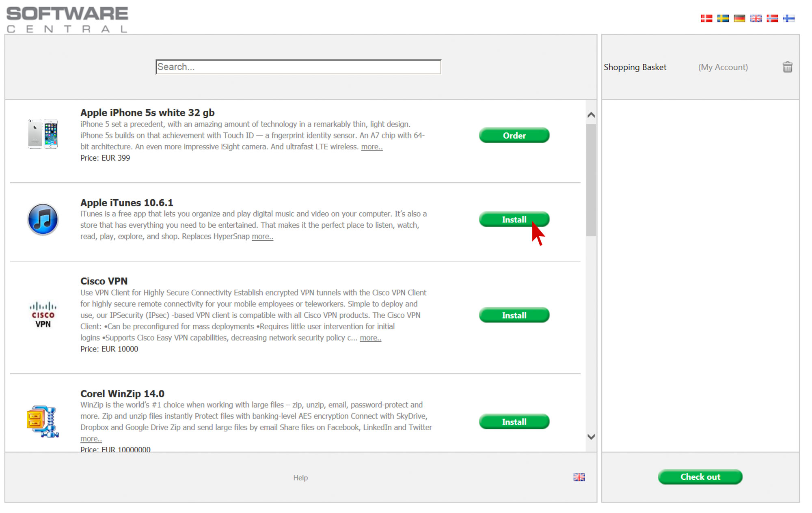Select the UK flag in the header
Image resolution: width=812 pixels, height=513 pixels.
pyautogui.click(x=756, y=18)
